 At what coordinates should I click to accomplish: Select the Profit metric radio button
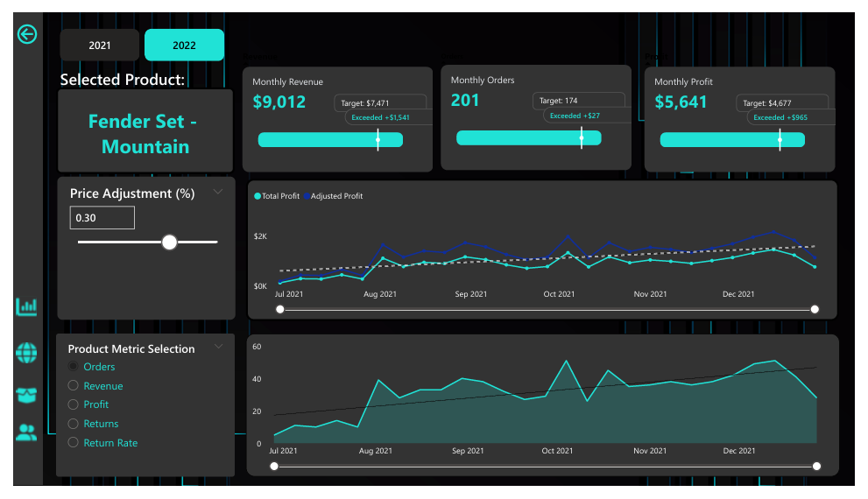(74, 404)
